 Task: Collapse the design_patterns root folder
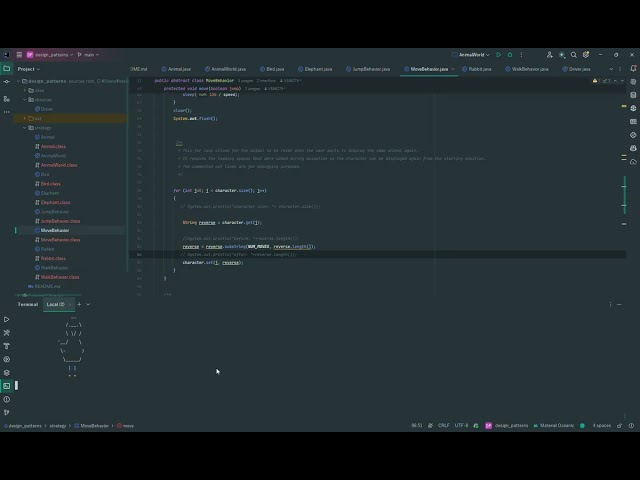[18, 81]
